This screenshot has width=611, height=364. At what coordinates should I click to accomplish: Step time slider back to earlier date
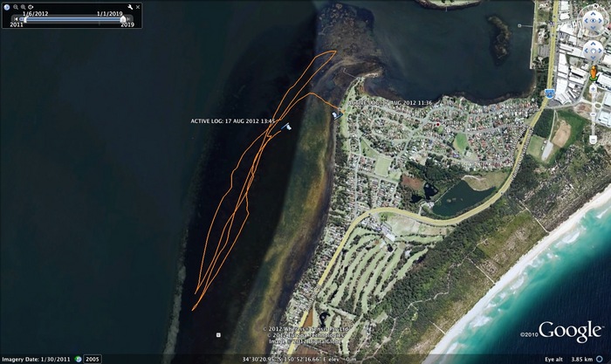(x=15, y=18)
